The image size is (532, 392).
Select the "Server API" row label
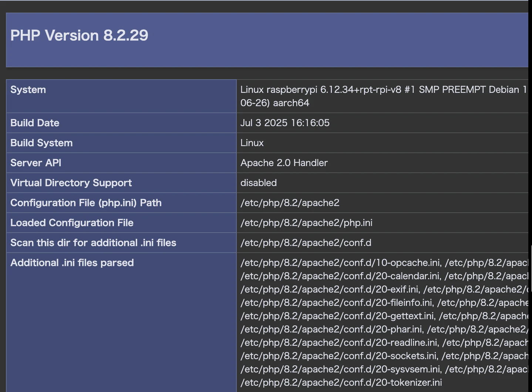36,163
